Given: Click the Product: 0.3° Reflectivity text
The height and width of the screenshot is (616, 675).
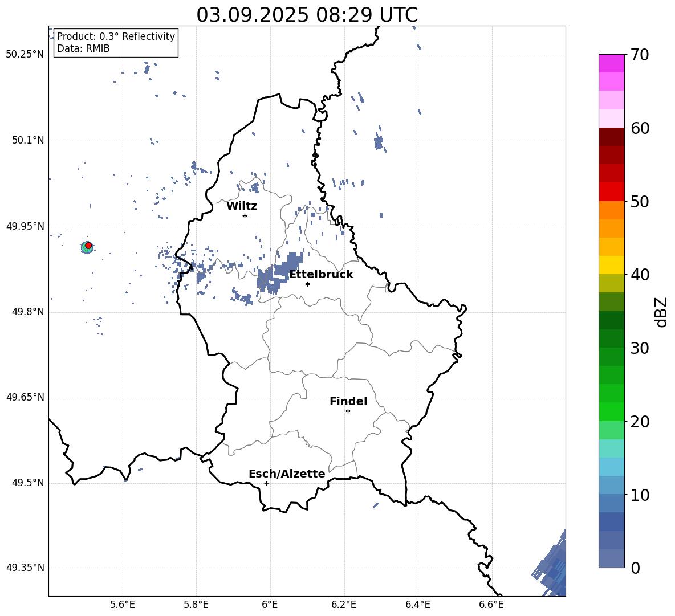Looking at the screenshot, I should (x=116, y=36).
